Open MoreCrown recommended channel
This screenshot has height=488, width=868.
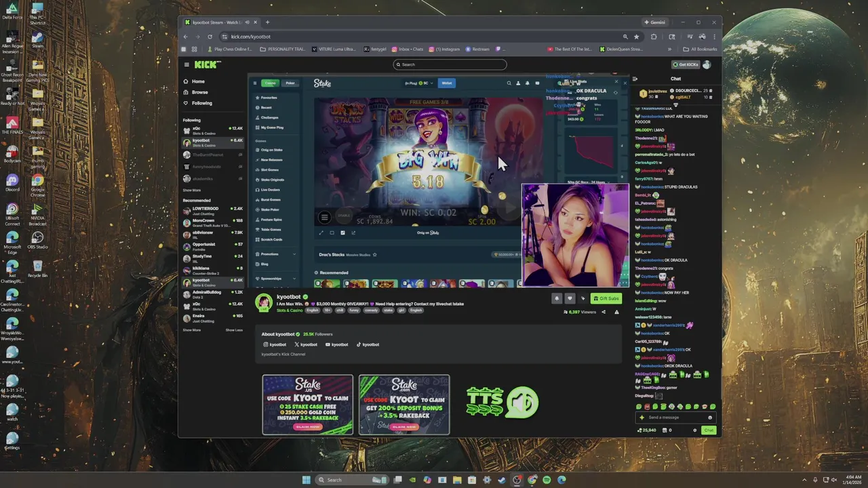(213, 222)
